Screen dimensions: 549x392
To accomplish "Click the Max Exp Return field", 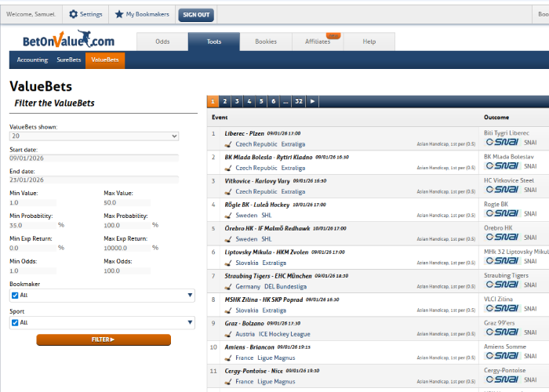I will pyautogui.click(x=127, y=249).
